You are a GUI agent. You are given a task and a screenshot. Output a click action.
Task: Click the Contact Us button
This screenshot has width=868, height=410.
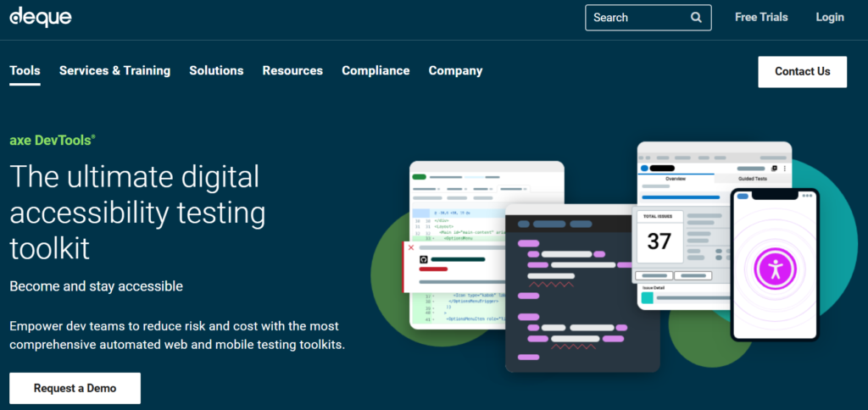[802, 71]
